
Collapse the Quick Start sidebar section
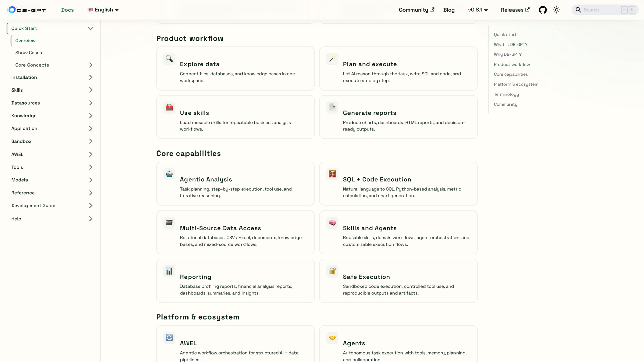pos(91,28)
